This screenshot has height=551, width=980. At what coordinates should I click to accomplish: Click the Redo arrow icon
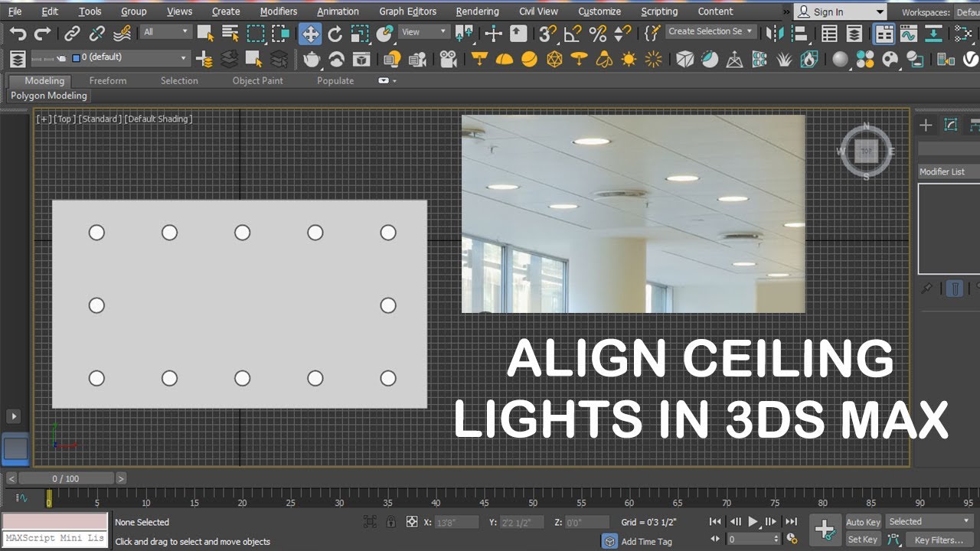[42, 33]
